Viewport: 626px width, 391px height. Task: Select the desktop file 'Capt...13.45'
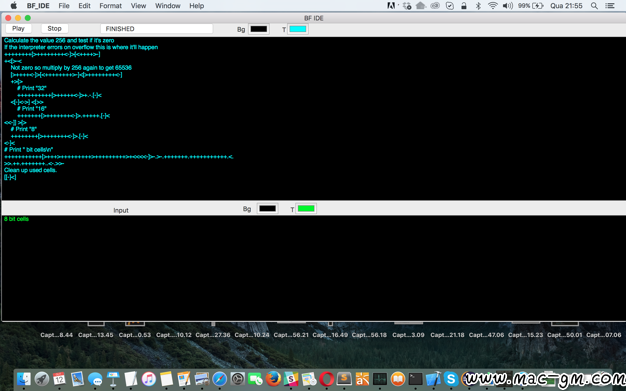[x=95, y=335]
